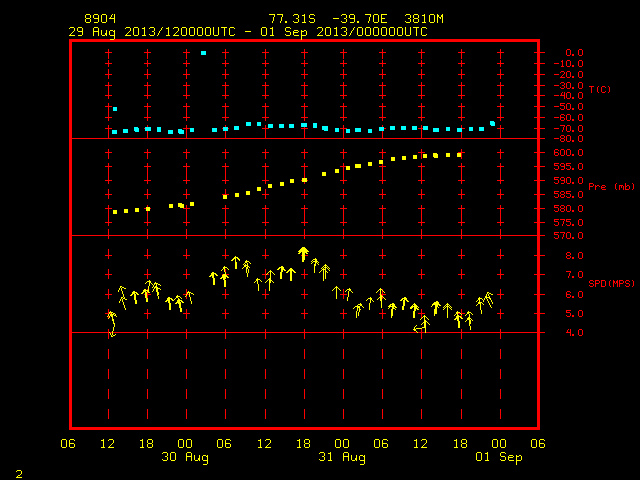Select the left-pointing wind arrow near 4.0 line
This screenshot has height=480, width=640.
[418, 328]
